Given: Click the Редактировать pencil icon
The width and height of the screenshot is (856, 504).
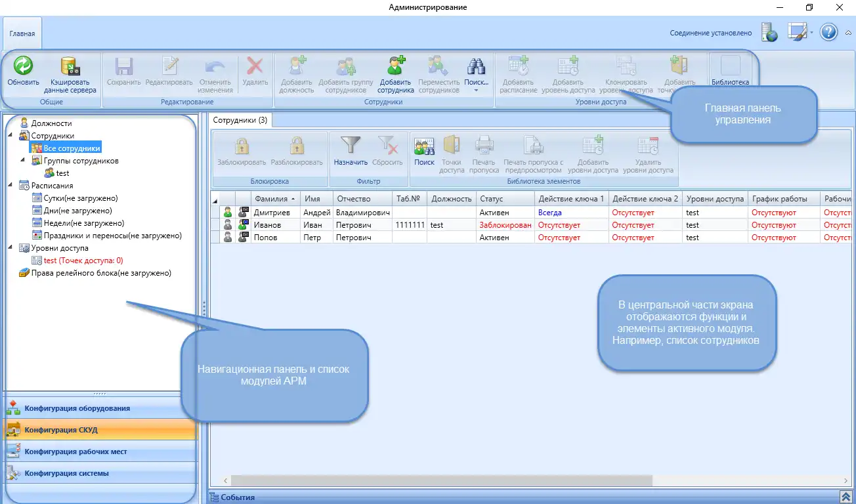Looking at the screenshot, I should [x=169, y=66].
